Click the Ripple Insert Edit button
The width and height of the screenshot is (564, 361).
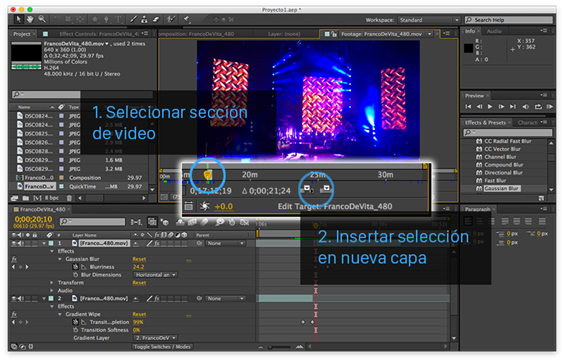tap(307, 189)
